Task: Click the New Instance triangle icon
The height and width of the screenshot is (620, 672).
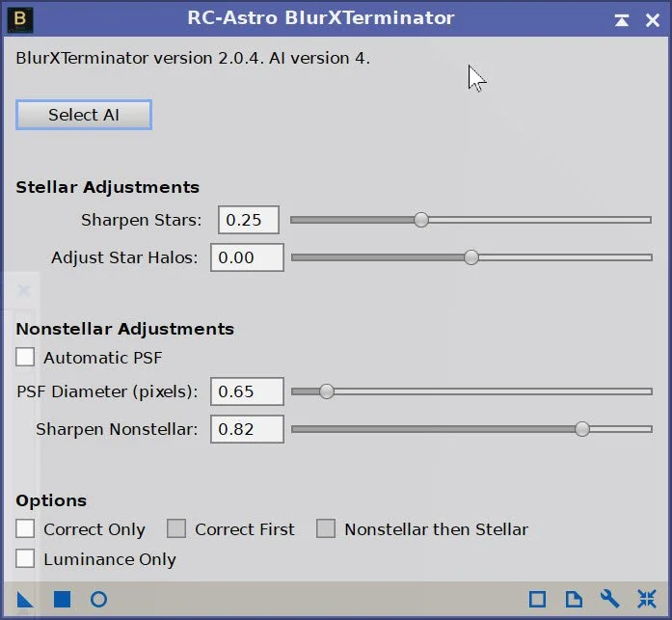Action: click(x=25, y=599)
